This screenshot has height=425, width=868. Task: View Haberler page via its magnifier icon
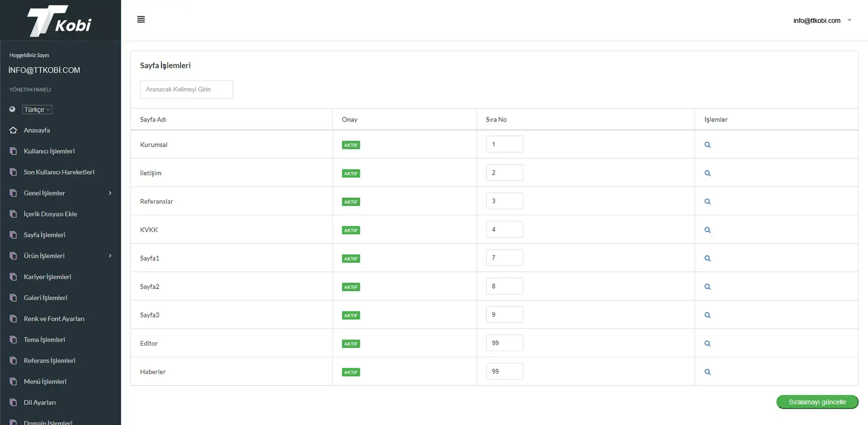pos(707,372)
